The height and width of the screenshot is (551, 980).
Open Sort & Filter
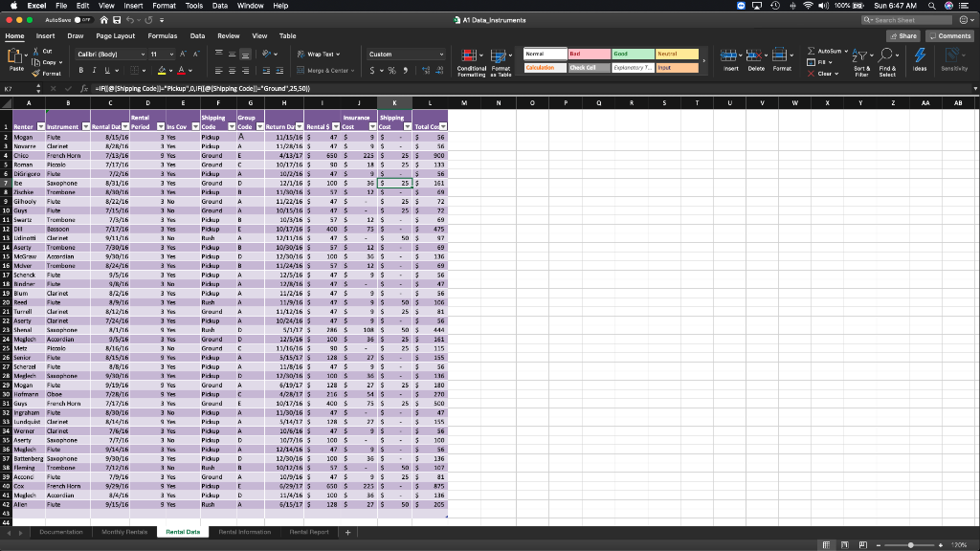click(x=861, y=62)
